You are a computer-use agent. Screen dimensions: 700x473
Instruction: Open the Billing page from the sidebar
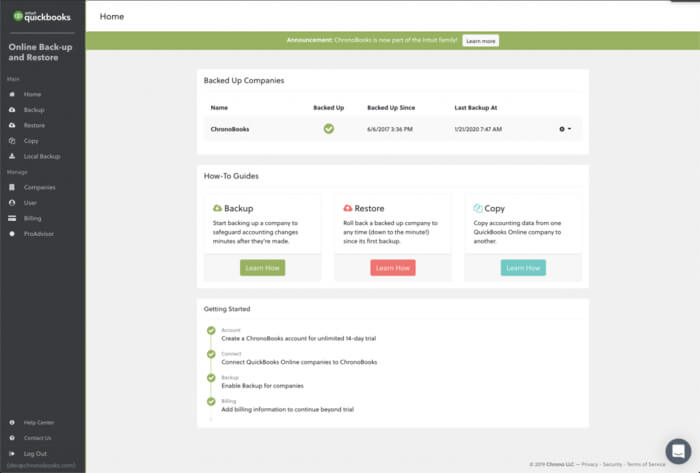point(33,218)
